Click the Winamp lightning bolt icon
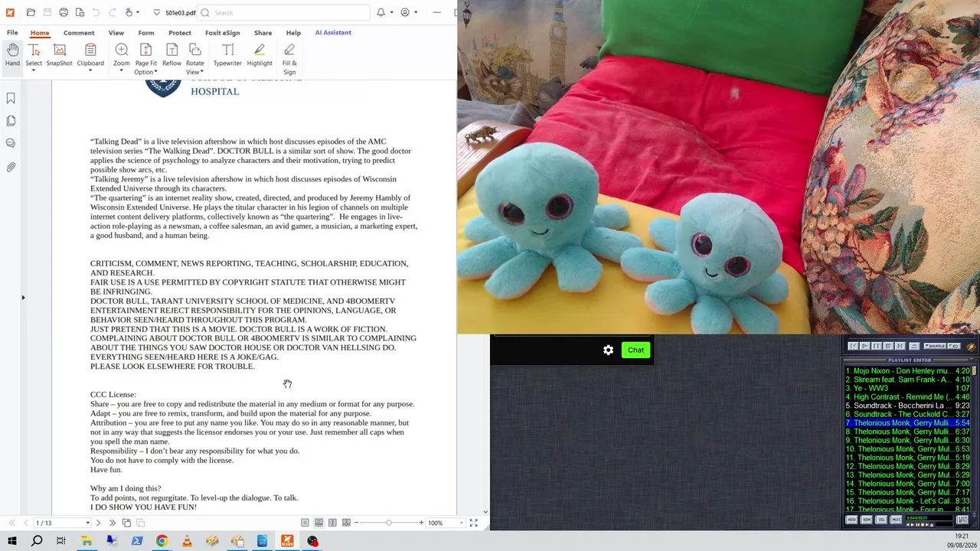The width and height of the screenshot is (980, 551). pos(971,346)
